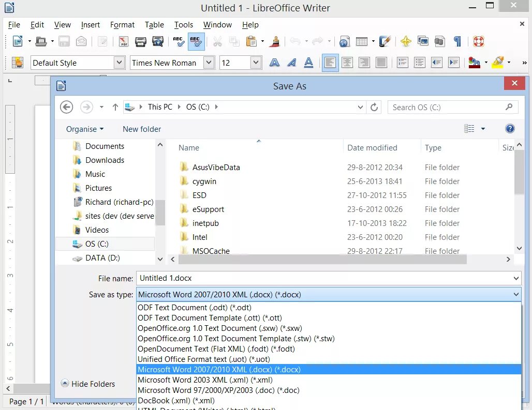The image size is (532, 410).
Task: Toggle Nonprinting Characters pilcrow icon
Action: point(457,41)
